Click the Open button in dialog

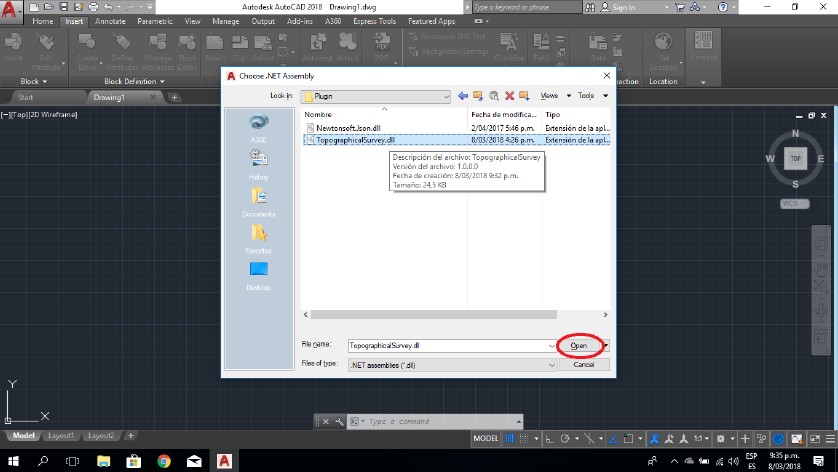point(579,346)
